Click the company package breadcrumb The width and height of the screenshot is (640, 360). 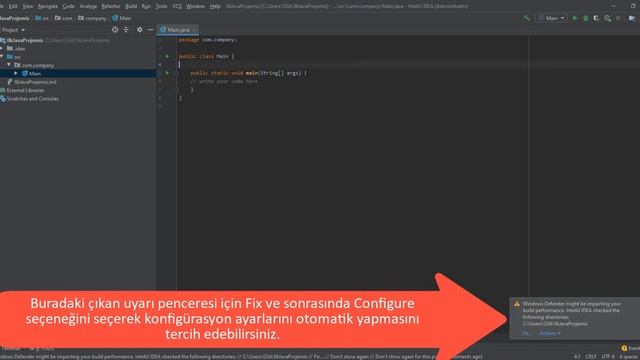[x=92, y=18]
